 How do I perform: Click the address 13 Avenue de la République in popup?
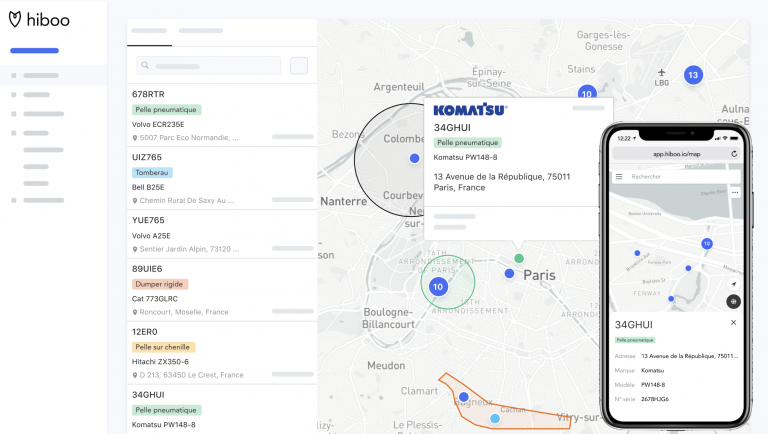[x=502, y=182]
